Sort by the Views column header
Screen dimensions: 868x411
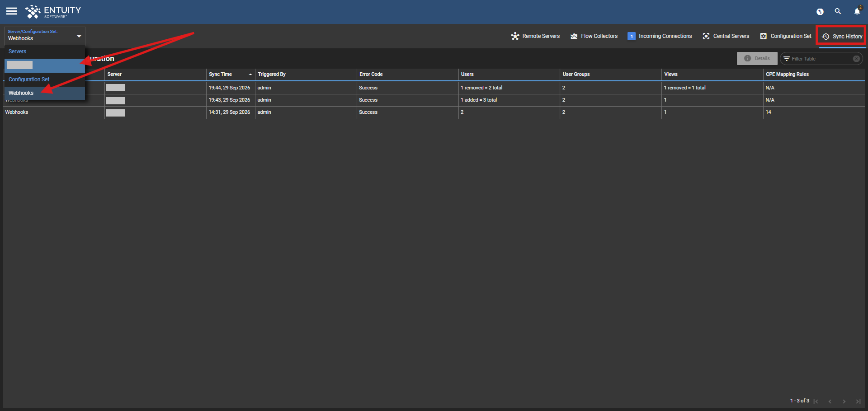712,74
